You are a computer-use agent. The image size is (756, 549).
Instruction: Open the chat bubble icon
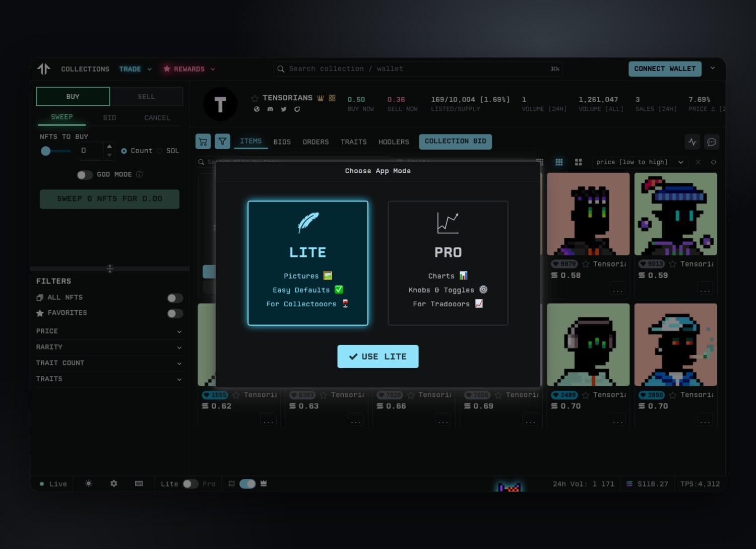coord(712,142)
